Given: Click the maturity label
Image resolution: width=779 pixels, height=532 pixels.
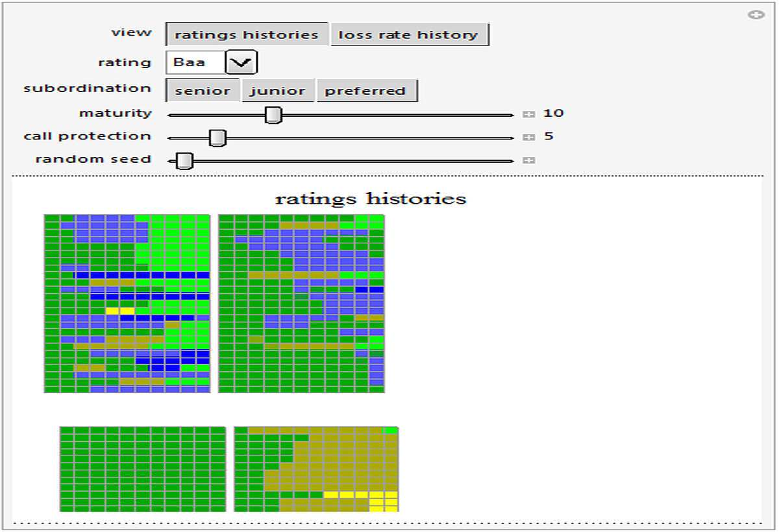Looking at the screenshot, I should (x=116, y=114).
